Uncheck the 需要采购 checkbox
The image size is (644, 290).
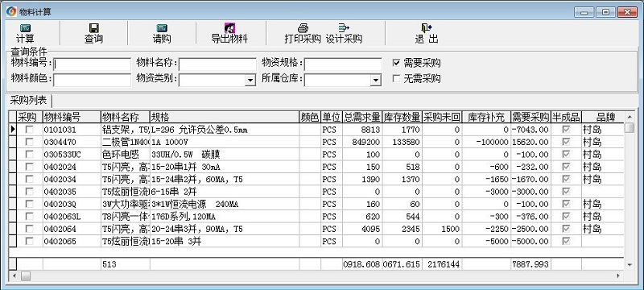point(396,63)
